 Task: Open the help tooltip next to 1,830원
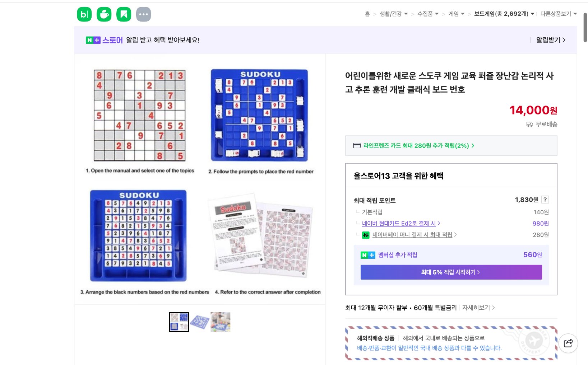coord(546,200)
